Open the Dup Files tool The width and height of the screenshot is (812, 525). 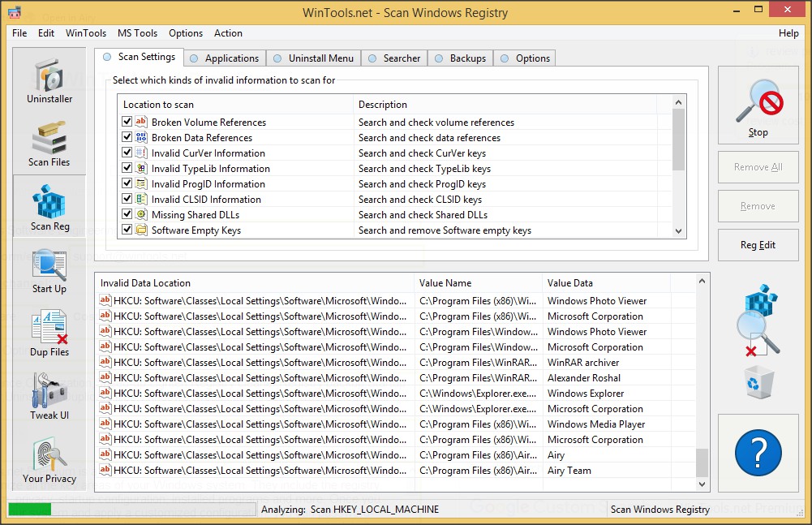[49, 334]
